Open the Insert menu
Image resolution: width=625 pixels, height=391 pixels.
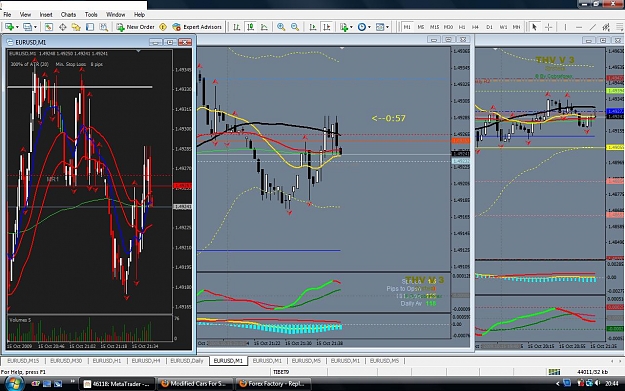pyautogui.click(x=46, y=14)
